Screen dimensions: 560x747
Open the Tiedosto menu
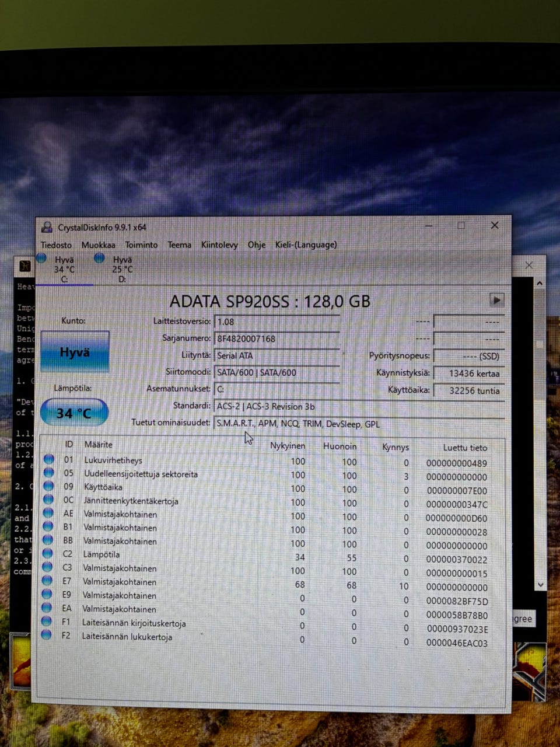(56, 245)
